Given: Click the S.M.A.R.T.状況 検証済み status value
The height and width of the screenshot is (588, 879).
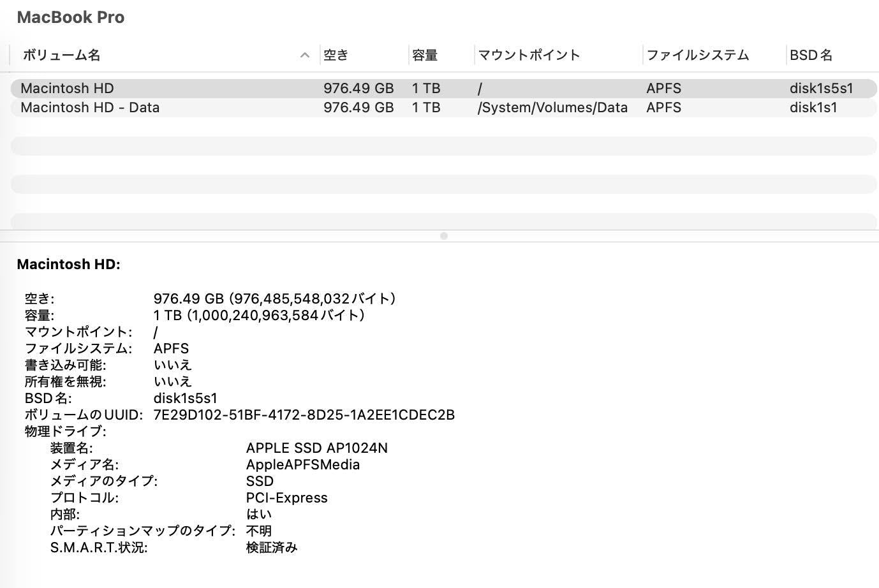Looking at the screenshot, I should coord(272,547).
